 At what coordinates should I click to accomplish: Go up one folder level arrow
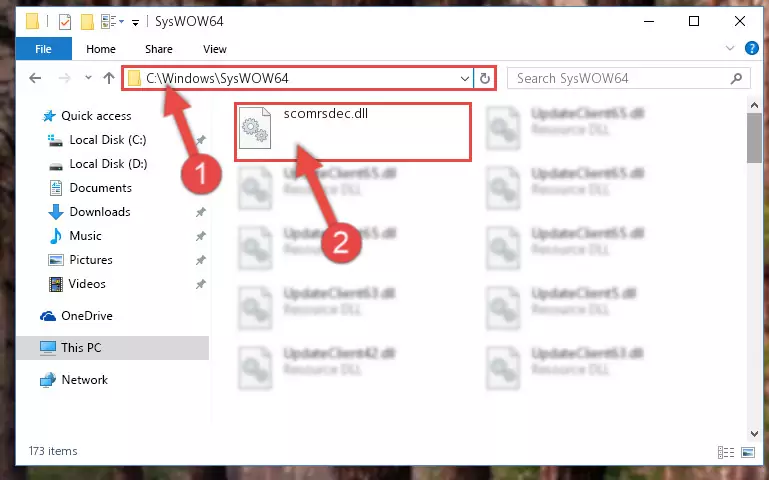(x=109, y=78)
